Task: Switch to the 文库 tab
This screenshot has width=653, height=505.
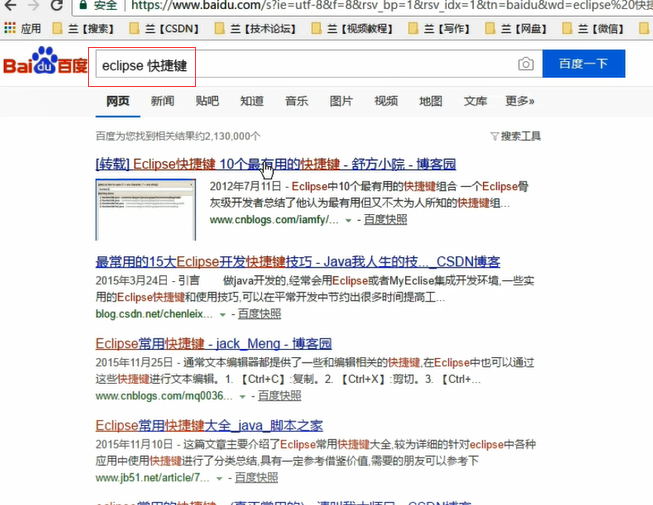Action: click(475, 101)
